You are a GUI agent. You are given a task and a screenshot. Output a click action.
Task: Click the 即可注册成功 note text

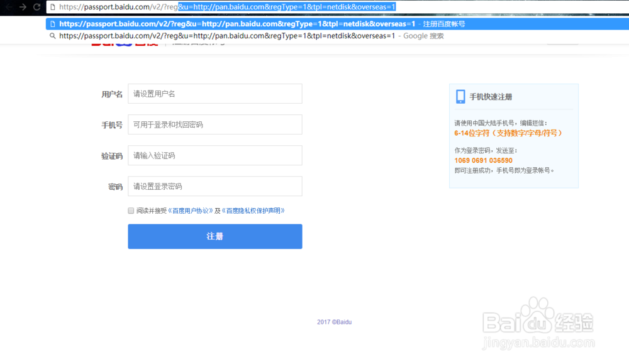504,171
